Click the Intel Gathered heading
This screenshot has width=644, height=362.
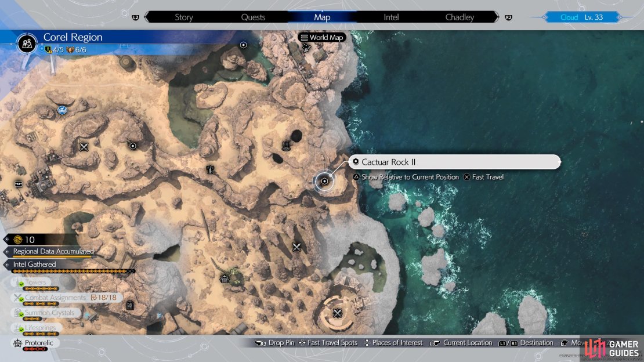point(34,264)
